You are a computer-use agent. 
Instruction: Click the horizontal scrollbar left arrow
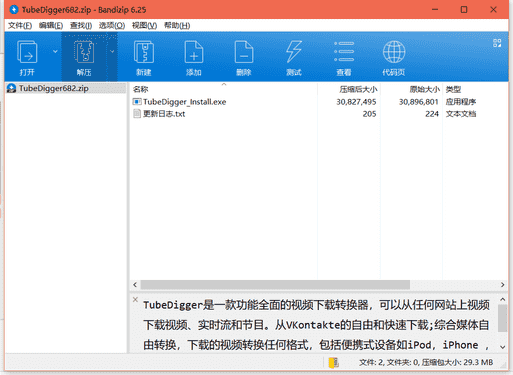(x=135, y=285)
